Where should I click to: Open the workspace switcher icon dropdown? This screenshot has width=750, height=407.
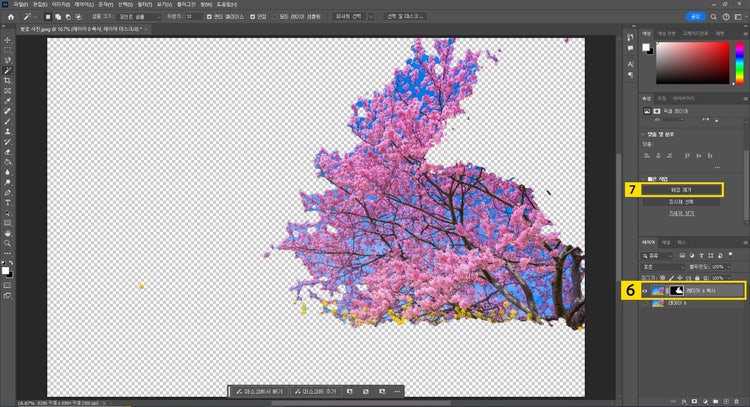[738, 17]
